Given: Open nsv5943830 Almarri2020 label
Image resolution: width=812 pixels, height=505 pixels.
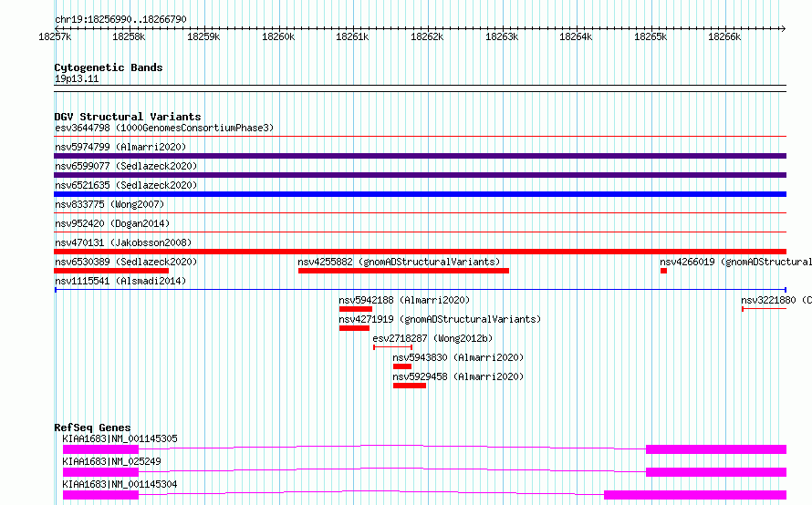Looking at the screenshot, I should (458, 357).
